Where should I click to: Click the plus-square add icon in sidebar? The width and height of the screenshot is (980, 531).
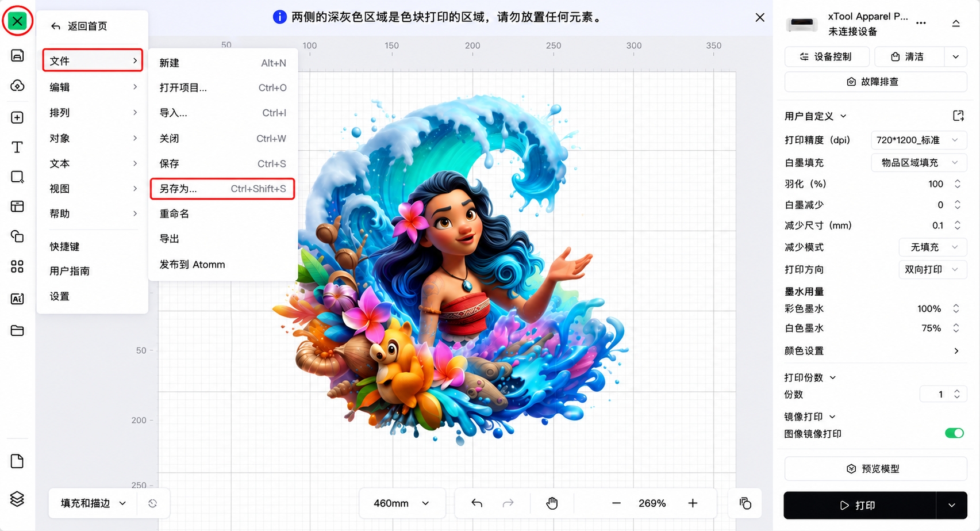coord(17,117)
